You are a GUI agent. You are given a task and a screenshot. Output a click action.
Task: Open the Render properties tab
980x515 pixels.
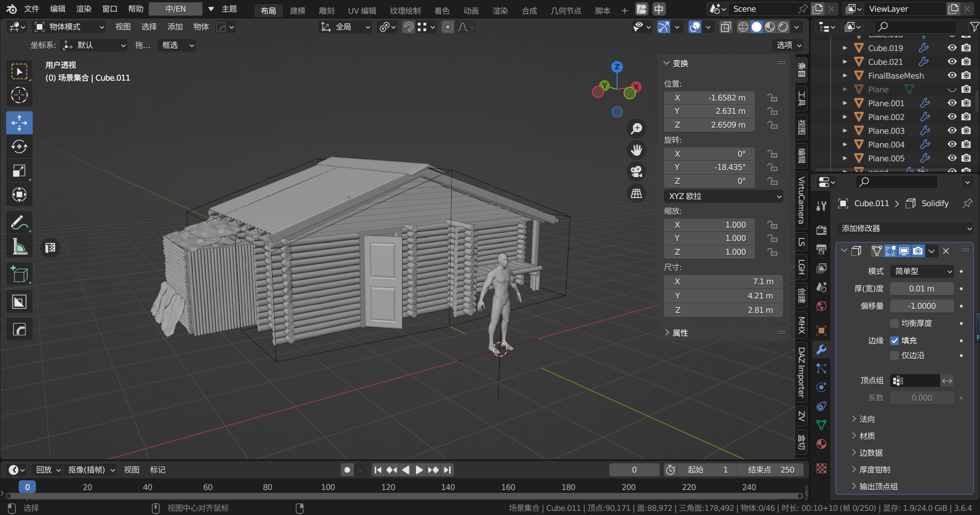click(821, 230)
